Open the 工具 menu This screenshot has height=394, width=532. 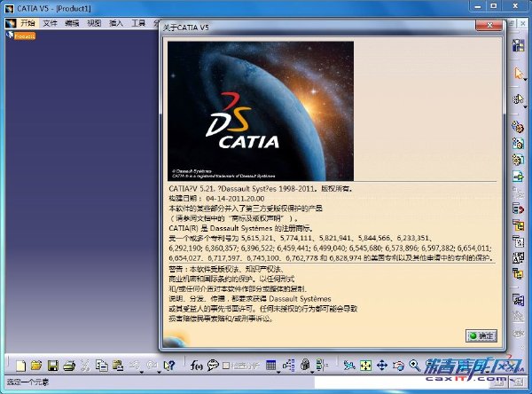pyautogui.click(x=138, y=23)
